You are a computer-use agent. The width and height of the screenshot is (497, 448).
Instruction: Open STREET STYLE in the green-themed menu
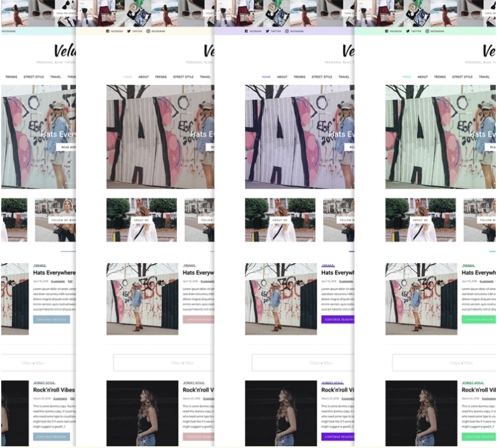tap(462, 77)
